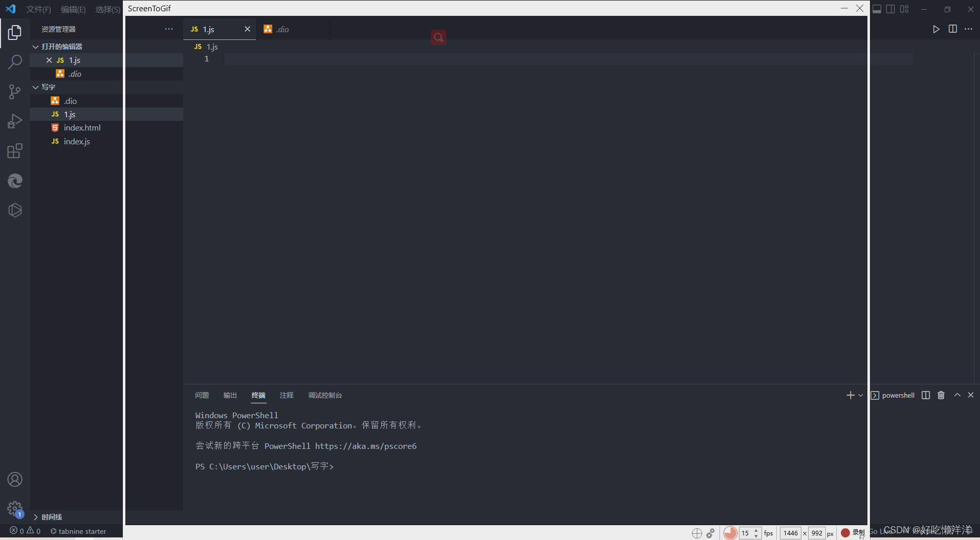Toggle the bottom panel layout button

point(877,9)
